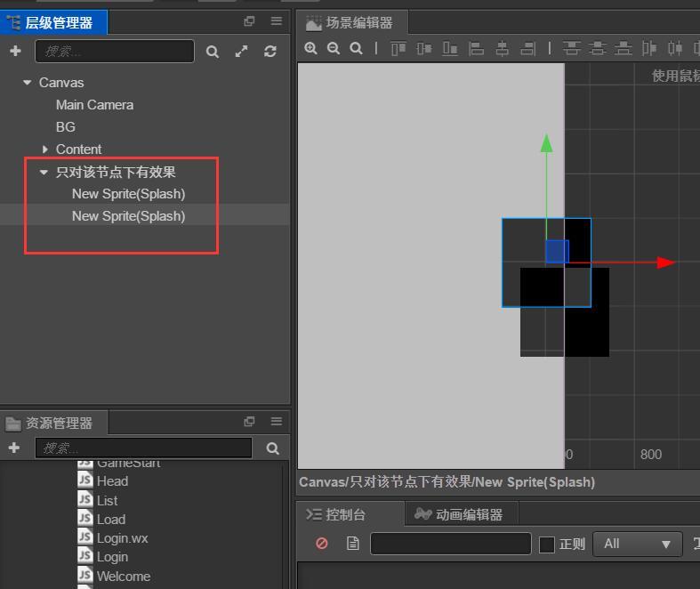Toggle expand-all nodes arrows icon in hierarchy
Image resolution: width=700 pixels, height=589 pixels.
point(242,52)
